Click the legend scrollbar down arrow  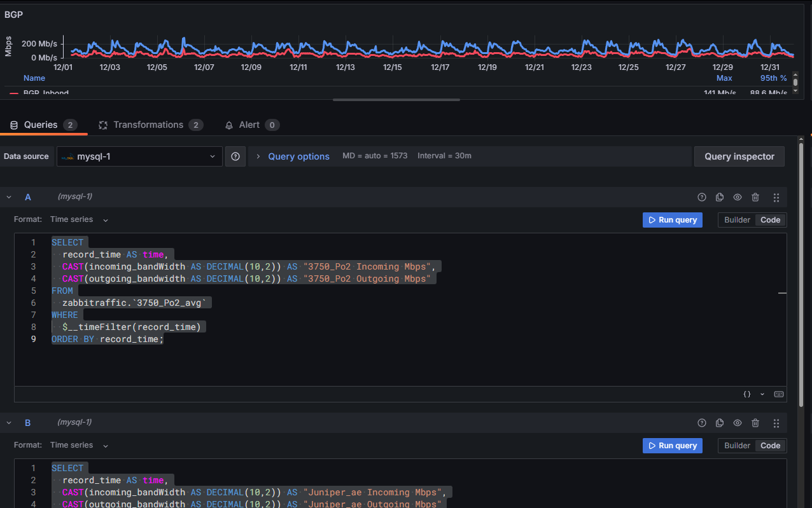click(795, 91)
